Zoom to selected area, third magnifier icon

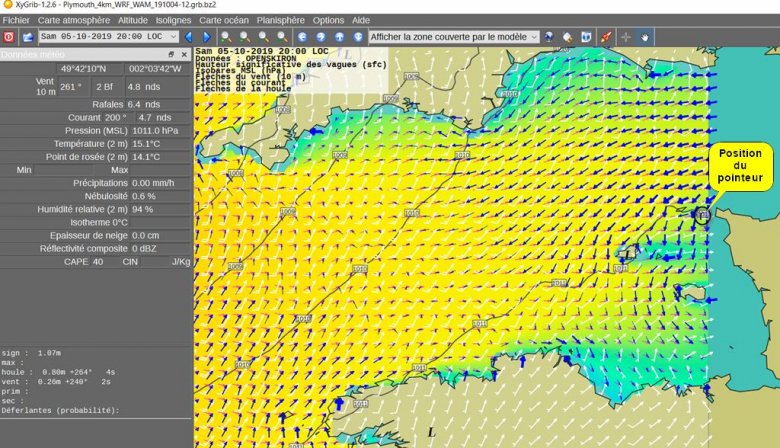click(264, 37)
